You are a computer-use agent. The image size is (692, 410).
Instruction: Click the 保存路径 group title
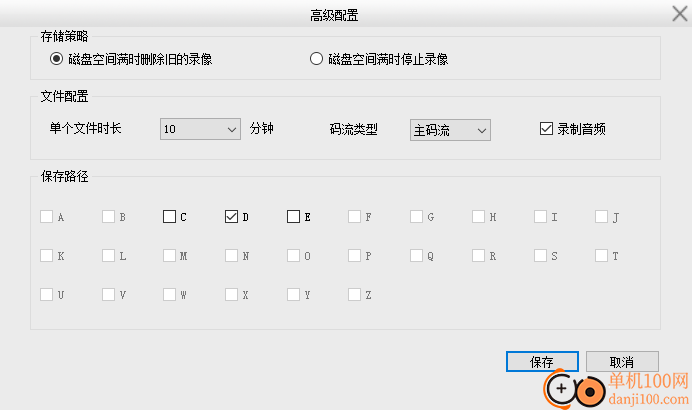[64, 177]
